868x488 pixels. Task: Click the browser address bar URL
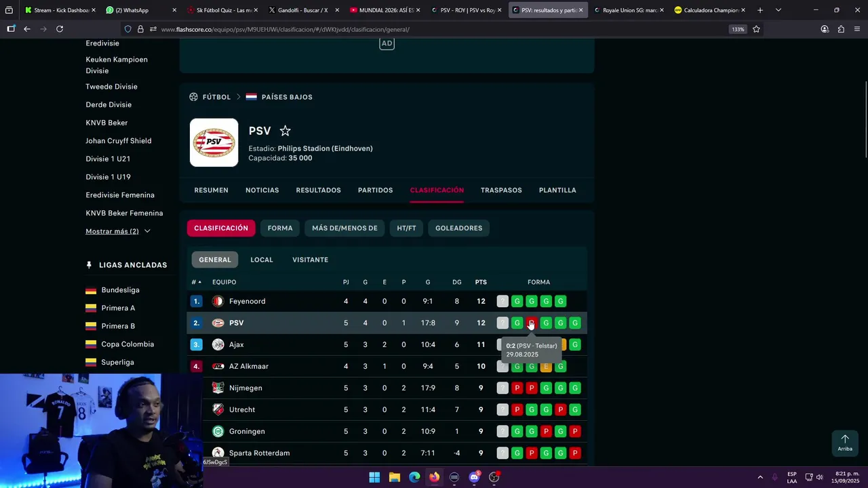(285, 29)
